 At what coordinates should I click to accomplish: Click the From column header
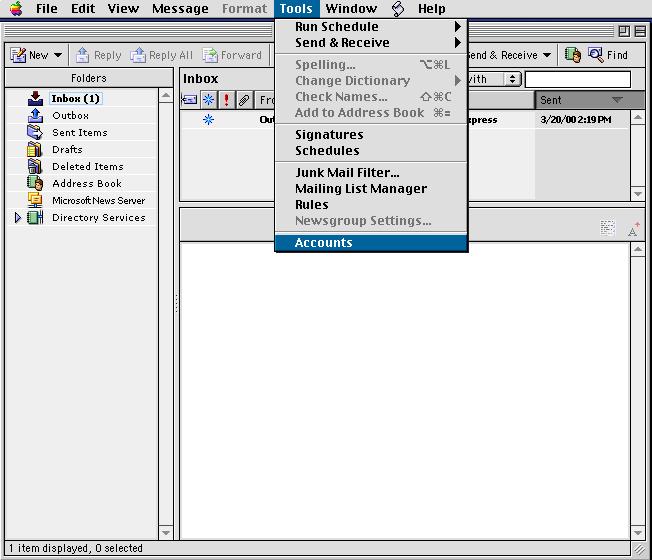pos(264,100)
